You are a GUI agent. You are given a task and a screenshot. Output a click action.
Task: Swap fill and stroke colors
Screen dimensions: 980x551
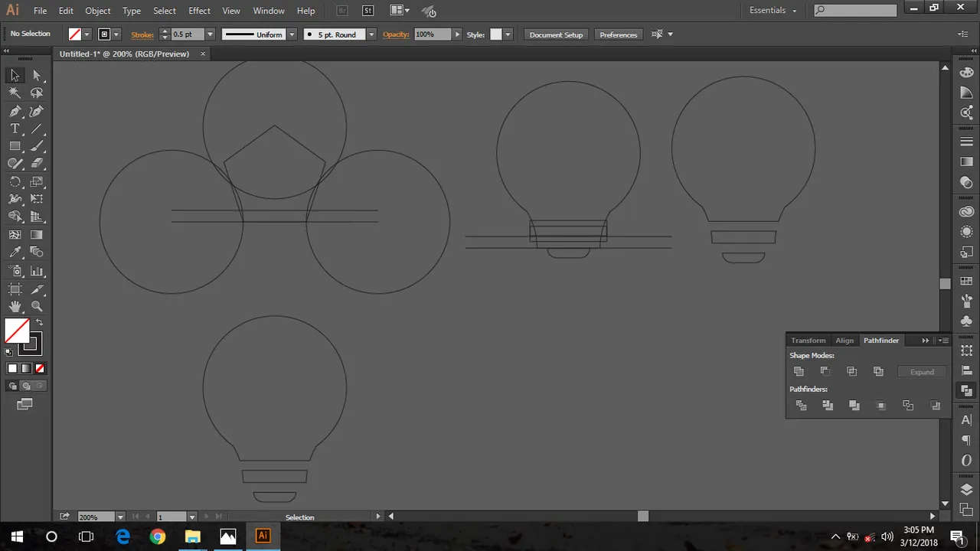[39, 322]
